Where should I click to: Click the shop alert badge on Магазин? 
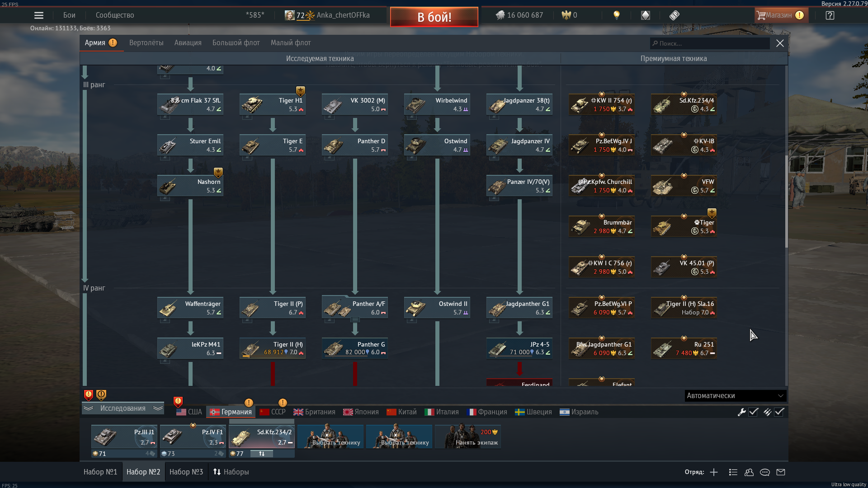(799, 15)
